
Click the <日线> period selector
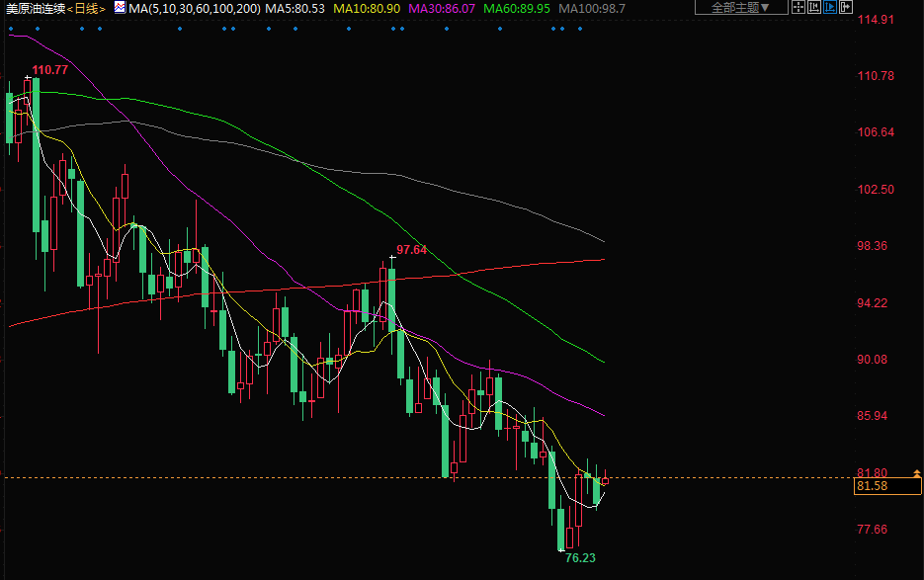(87, 8)
